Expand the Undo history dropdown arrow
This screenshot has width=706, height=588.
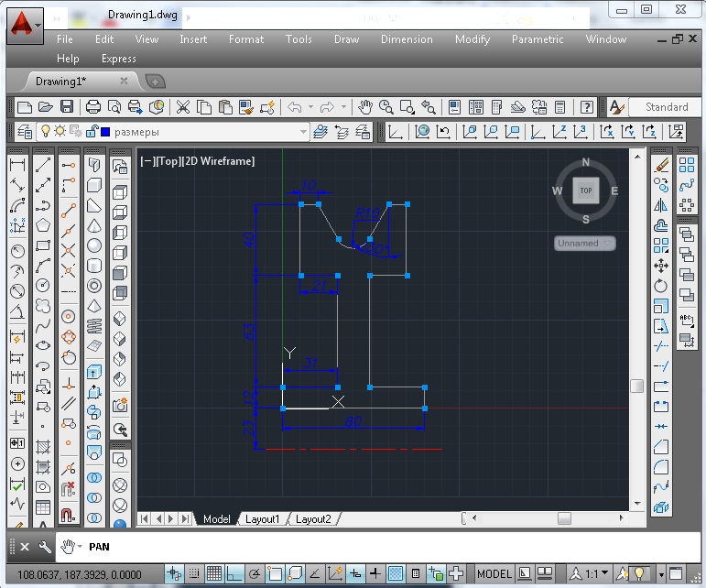click(x=310, y=107)
